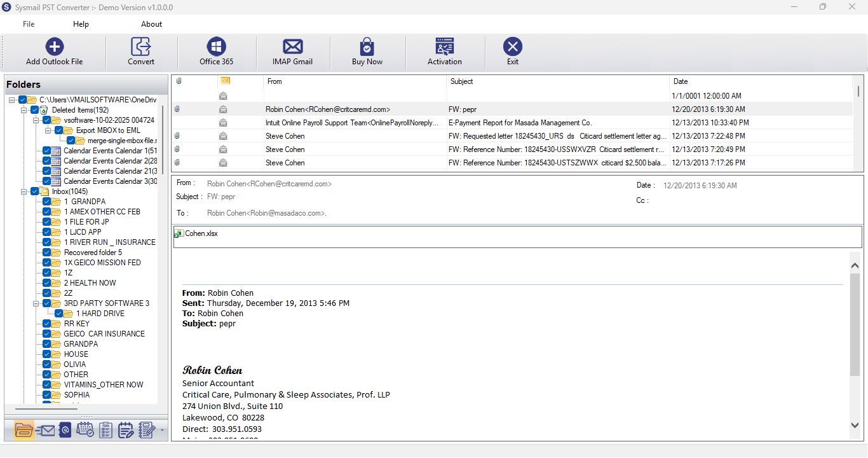Click the Convert toolbar icon

(x=140, y=46)
